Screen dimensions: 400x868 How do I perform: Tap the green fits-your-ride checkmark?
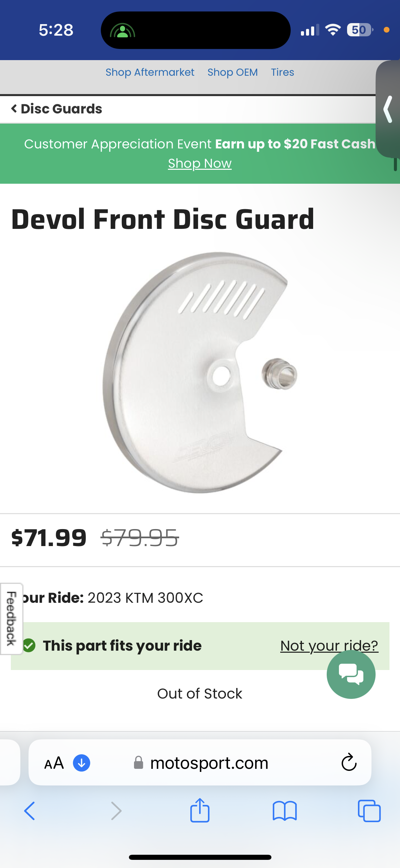(x=30, y=646)
